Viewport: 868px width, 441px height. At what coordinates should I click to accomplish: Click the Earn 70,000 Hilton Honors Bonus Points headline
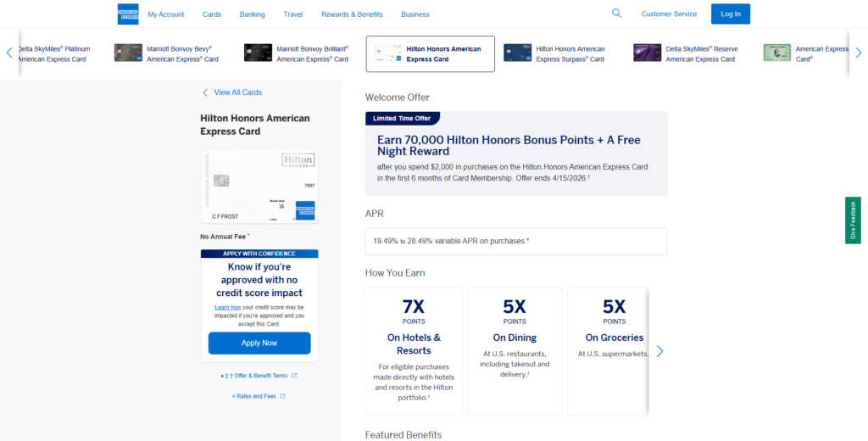(509, 145)
